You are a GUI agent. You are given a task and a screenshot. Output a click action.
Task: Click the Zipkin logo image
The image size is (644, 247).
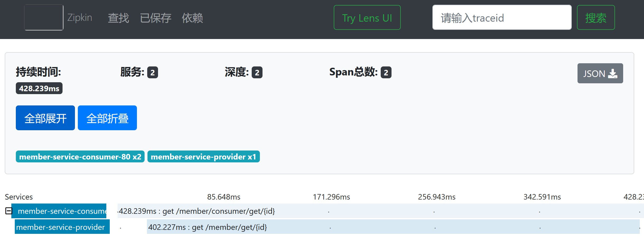click(x=44, y=17)
